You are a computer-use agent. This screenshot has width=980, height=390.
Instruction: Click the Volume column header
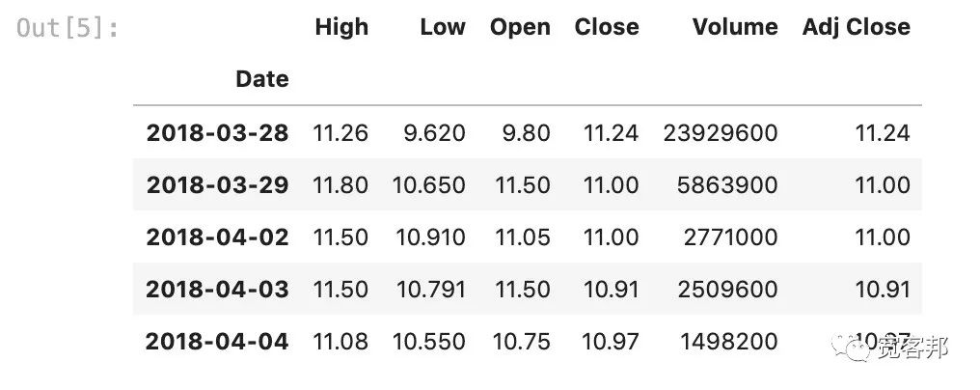coord(735,27)
